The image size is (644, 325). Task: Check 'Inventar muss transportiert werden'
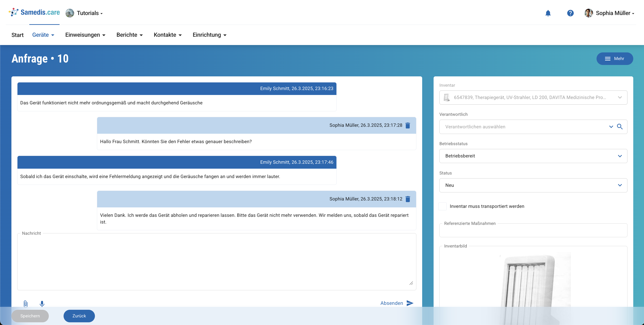tap(443, 207)
